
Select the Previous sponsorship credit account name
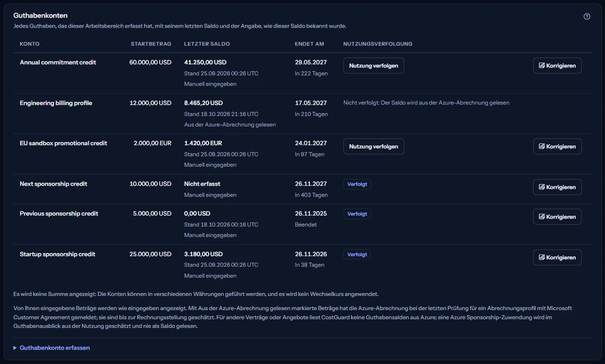tap(59, 214)
